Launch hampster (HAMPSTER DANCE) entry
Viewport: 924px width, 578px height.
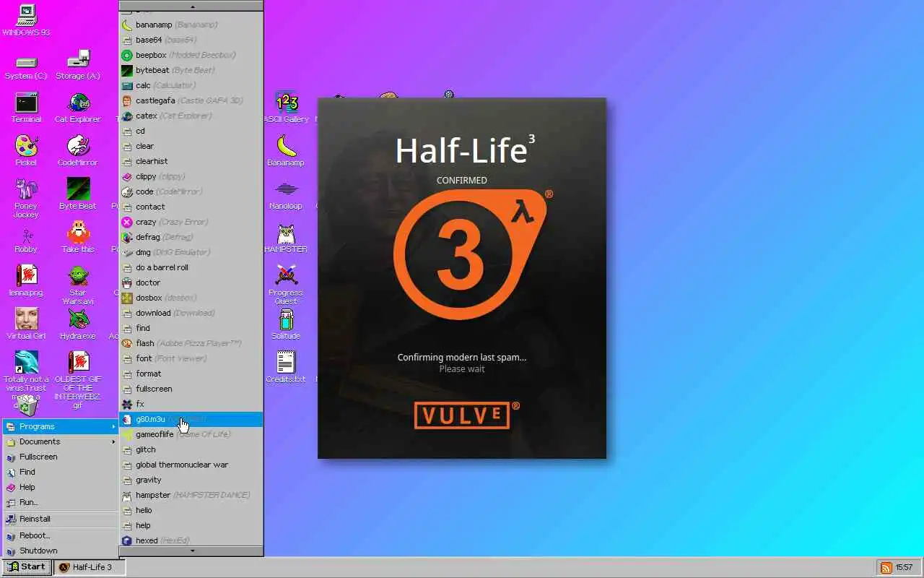click(191, 495)
